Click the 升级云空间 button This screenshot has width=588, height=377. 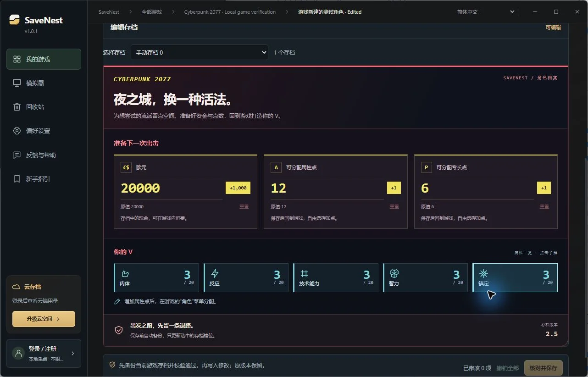pyautogui.click(x=44, y=319)
